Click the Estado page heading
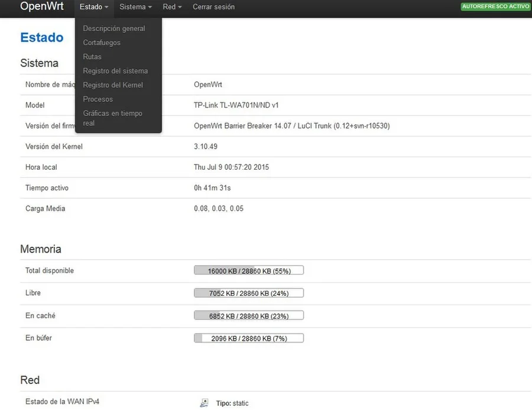 [42, 37]
